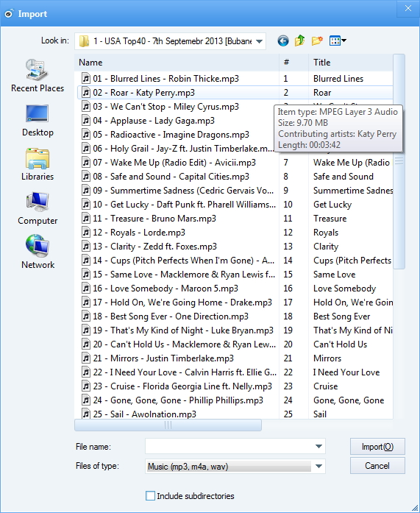Screen dimensions: 420x513
Task: Select the music file icon for 16 - Love Somebody
Action: (x=86, y=289)
